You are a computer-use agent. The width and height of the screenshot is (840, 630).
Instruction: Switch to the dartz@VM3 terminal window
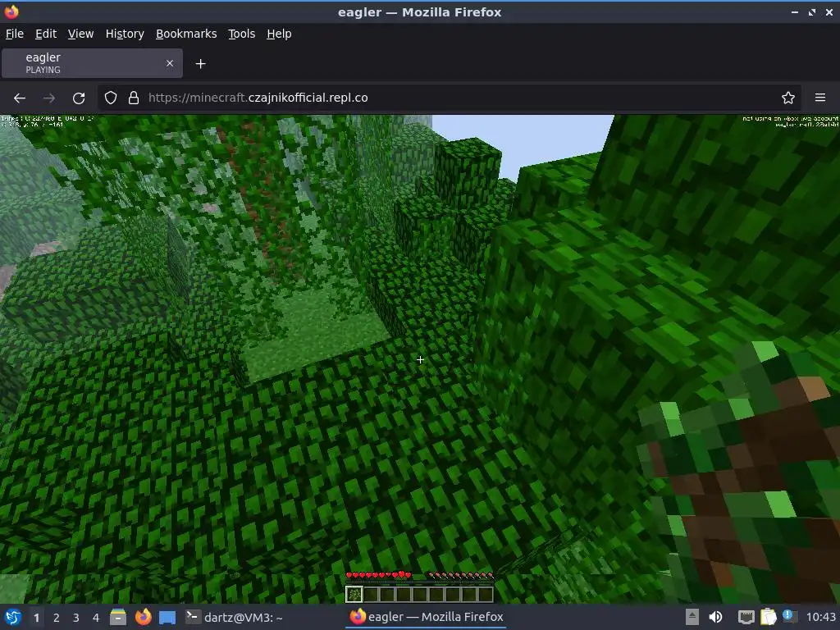tap(234, 618)
